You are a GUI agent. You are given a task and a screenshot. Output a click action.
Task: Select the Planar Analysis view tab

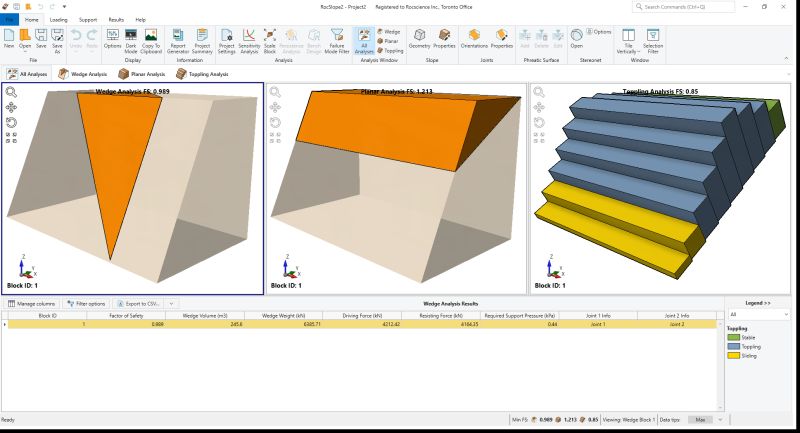pos(142,74)
